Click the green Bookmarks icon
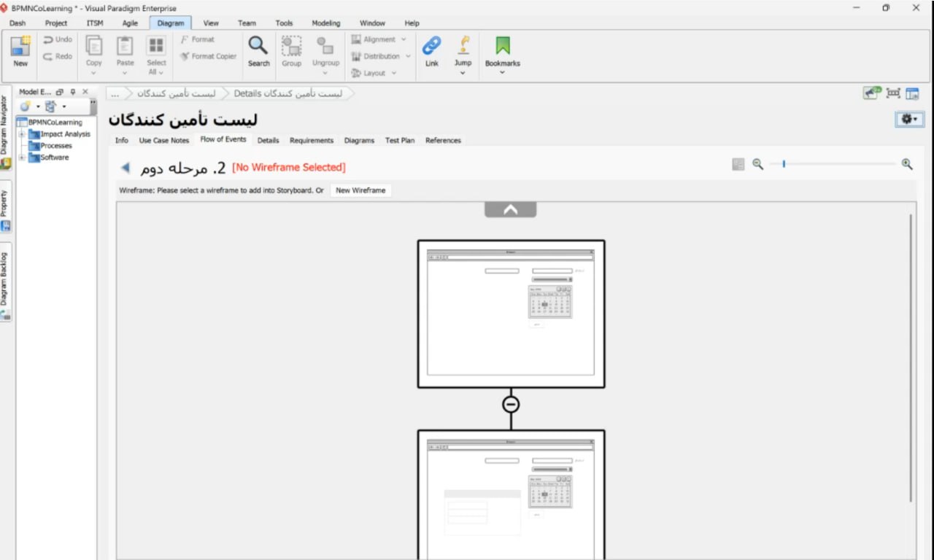This screenshot has width=934, height=560. pos(503,47)
